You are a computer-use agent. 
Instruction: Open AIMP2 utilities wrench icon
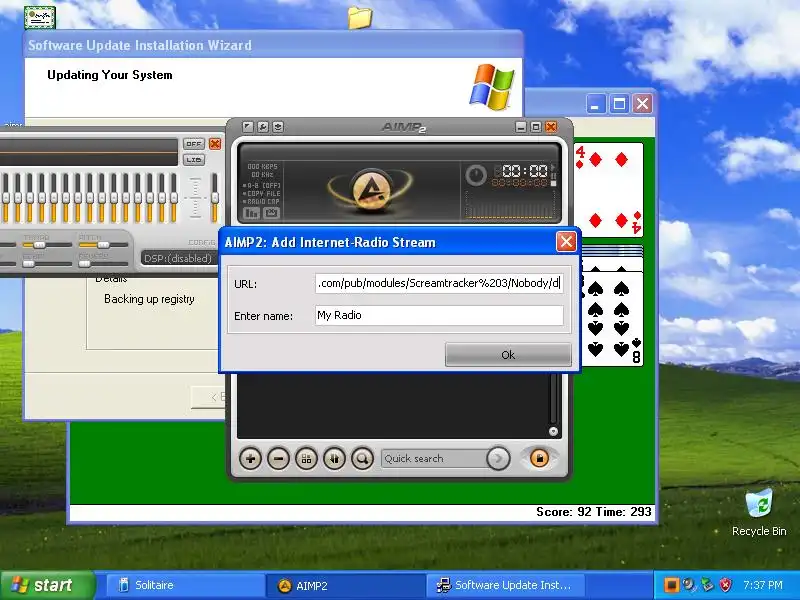pyautogui.click(x=263, y=127)
